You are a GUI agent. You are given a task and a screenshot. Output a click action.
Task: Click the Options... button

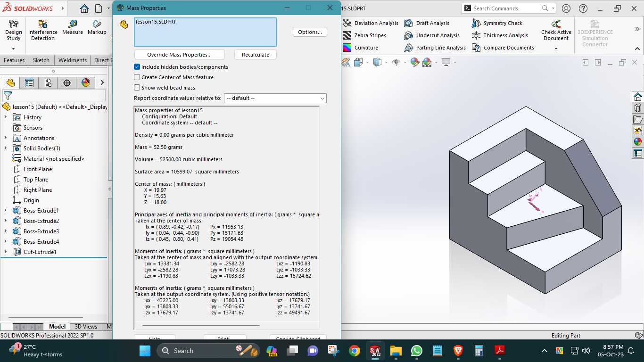click(x=310, y=32)
